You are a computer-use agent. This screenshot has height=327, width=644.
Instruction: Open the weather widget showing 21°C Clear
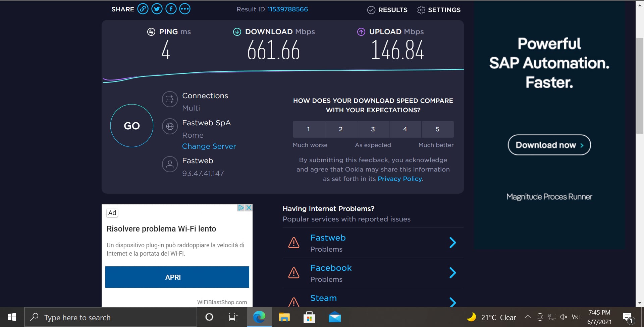point(491,317)
